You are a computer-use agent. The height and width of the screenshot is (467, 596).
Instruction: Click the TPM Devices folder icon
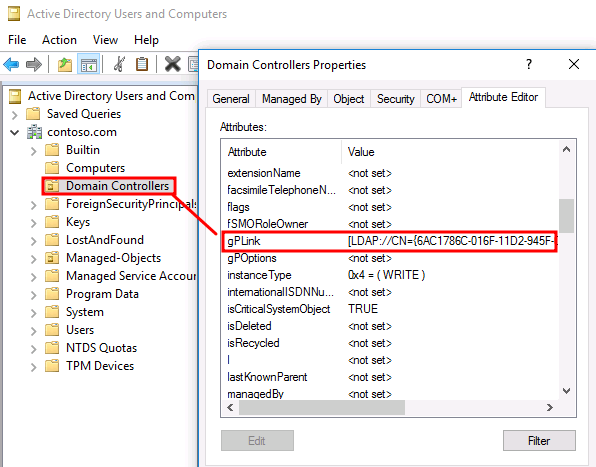click(x=52, y=366)
